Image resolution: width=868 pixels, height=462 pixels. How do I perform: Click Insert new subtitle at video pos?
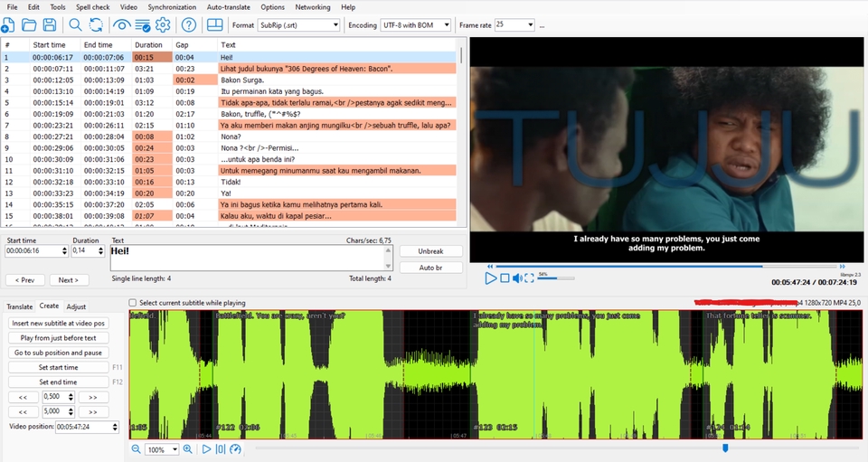(x=58, y=323)
